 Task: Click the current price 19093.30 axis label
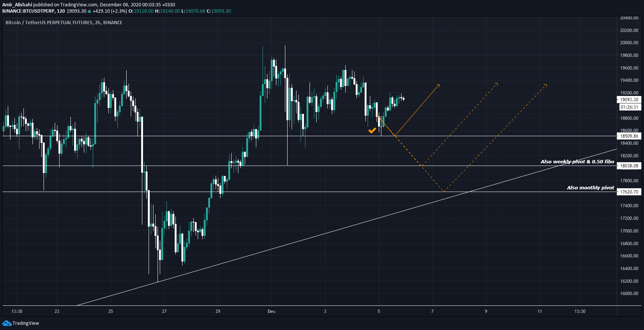pyautogui.click(x=629, y=100)
